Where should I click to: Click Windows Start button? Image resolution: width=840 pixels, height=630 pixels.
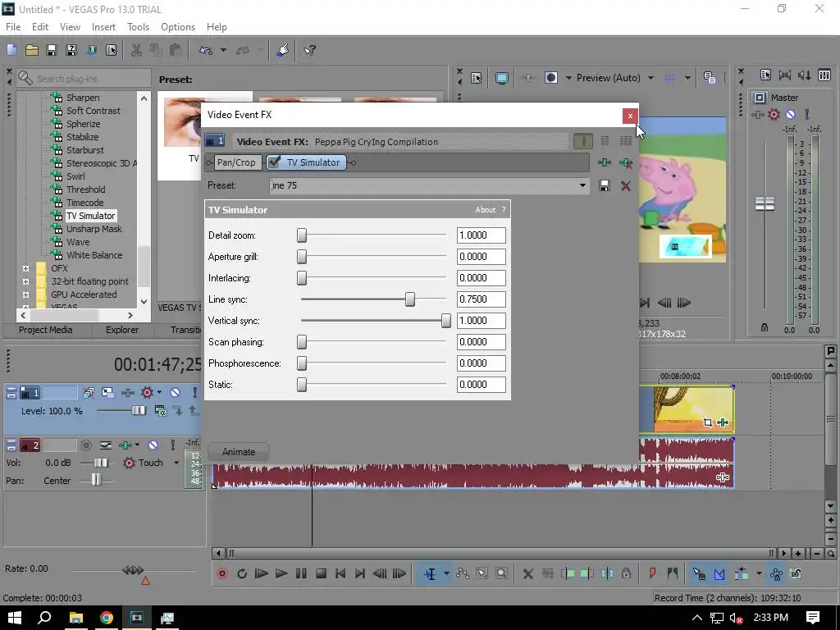(x=14, y=618)
